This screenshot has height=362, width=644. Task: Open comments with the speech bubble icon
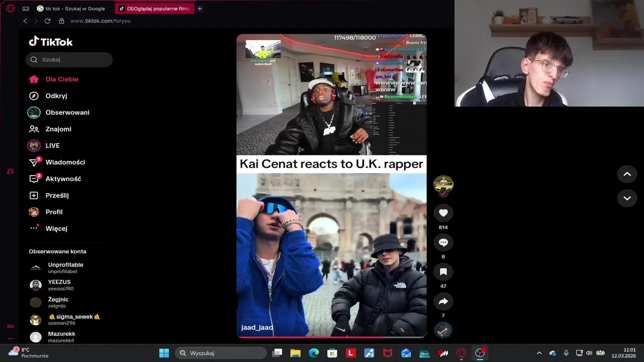(443, 242)
